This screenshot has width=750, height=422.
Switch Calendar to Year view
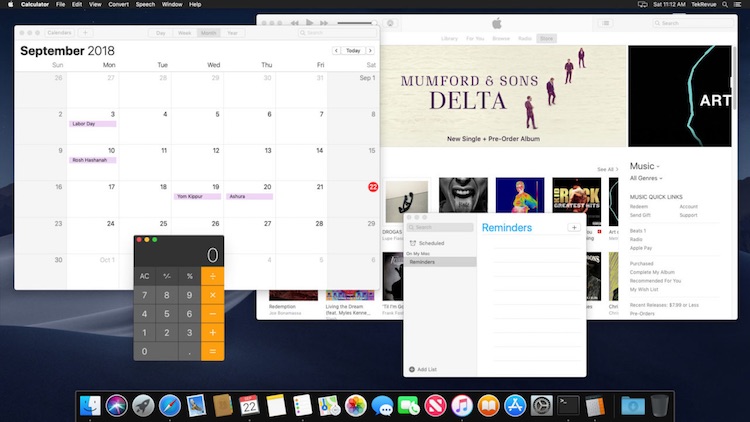click(232, 33)
